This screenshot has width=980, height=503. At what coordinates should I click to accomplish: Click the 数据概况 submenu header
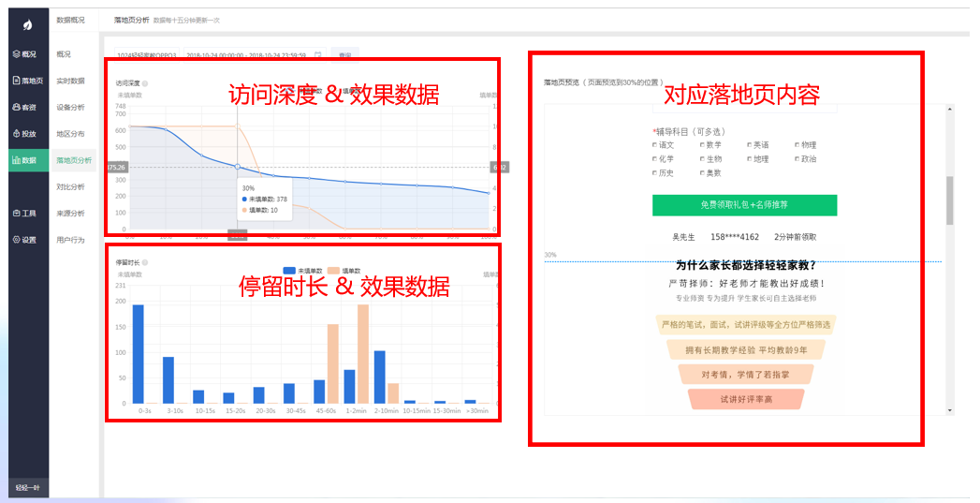tap(70, 20)
